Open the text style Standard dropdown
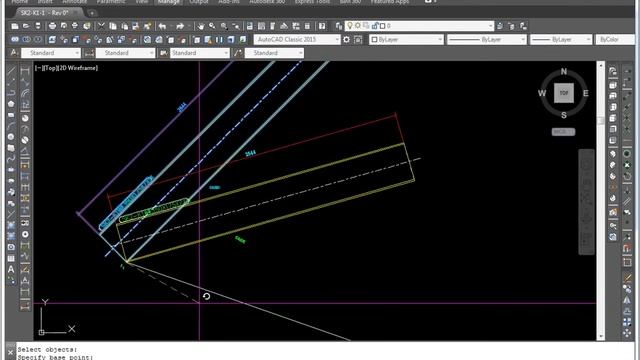 (x=51, y=53)
